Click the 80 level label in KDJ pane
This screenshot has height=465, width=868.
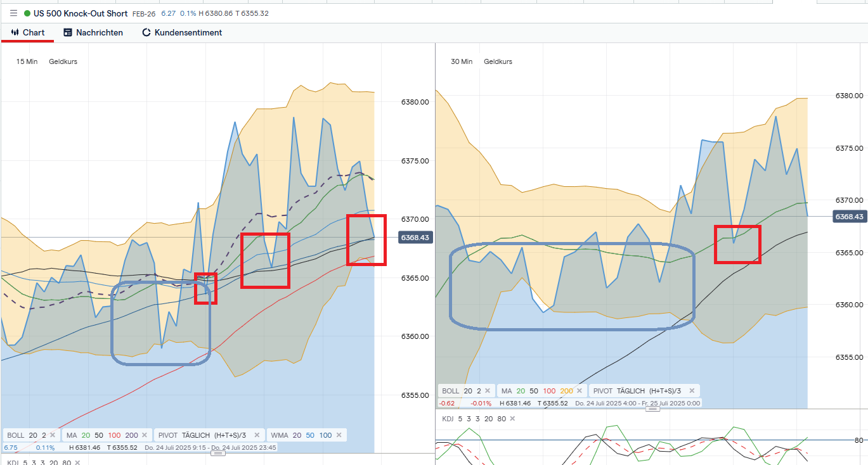[x=860, y=440]
